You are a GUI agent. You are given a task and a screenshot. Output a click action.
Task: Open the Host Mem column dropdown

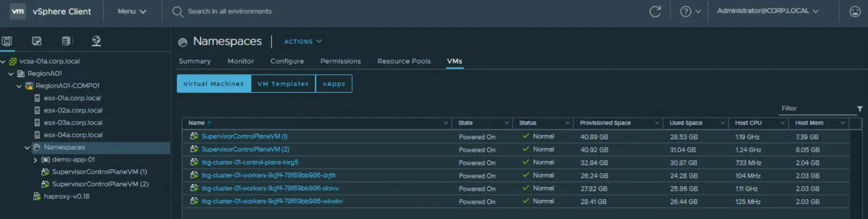842,123
